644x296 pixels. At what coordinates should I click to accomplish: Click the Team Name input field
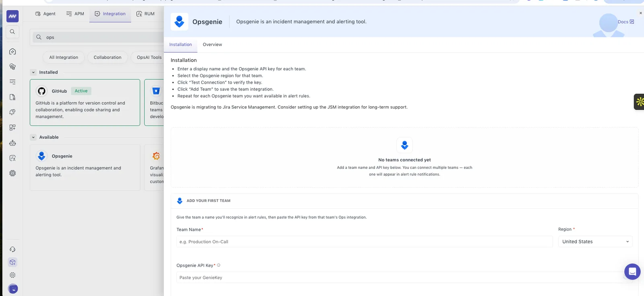pyautogui.click(x=364, y=242)
